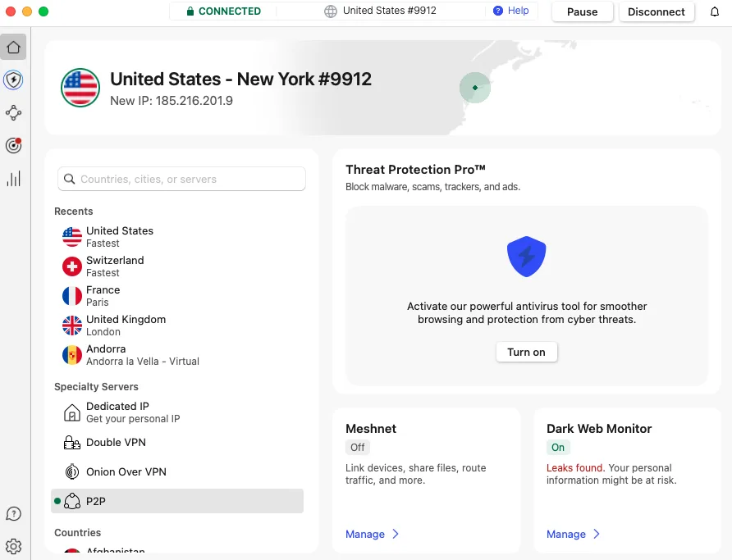The width and height of the screenshot is (732, 560).
Task: Select United States flag in Recents
Action: (72, 237)
